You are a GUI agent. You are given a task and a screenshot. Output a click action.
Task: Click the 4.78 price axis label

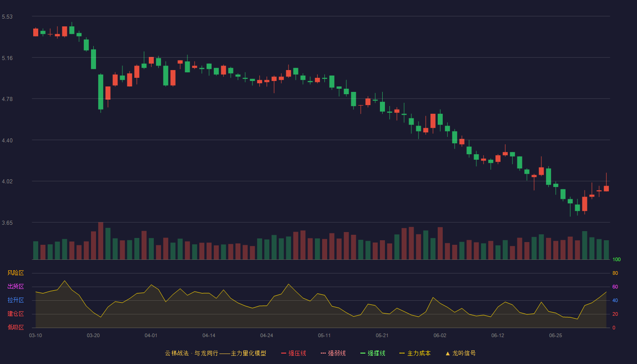click(7, 99)
